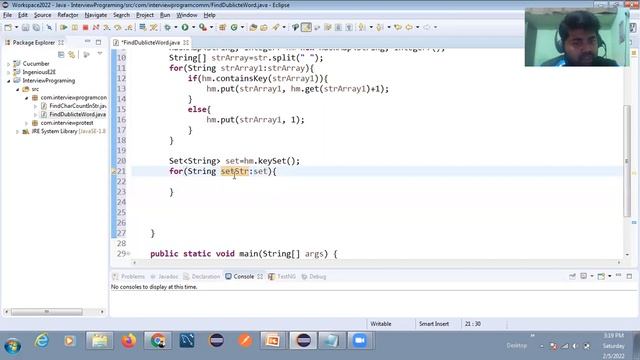The width and height of the screenshot is (640, 360).
Task: Open Firefox from the taskbar
Action: (129, 340)
